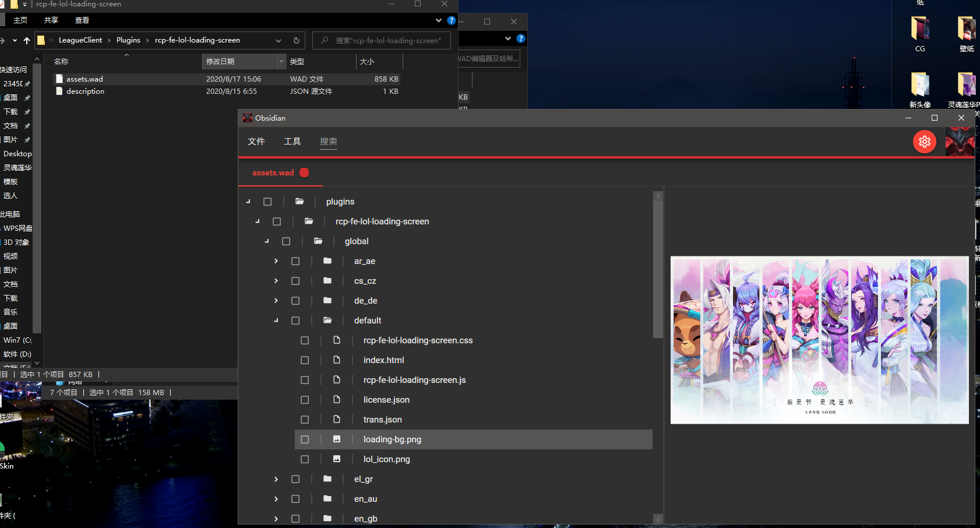Open the CG desktop folder icon
The image size is (980, 528).
[x=920, y=28]
